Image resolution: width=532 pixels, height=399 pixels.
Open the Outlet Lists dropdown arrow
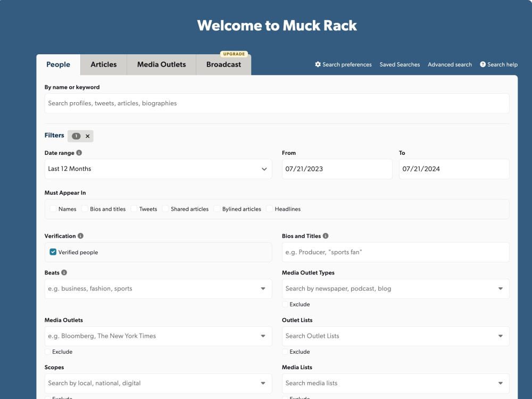pos(501,336)
